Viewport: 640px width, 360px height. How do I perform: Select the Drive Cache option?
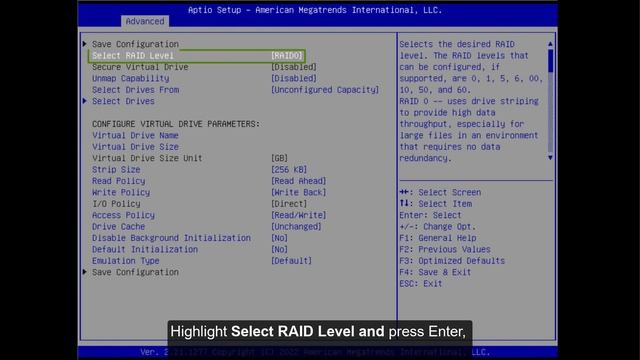coord(118,227)
